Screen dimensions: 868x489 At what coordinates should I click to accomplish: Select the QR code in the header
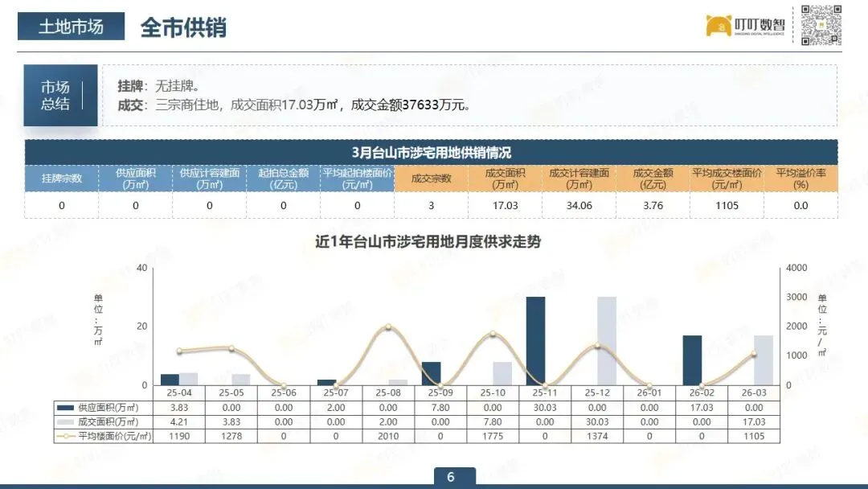[x=820, y=25]
